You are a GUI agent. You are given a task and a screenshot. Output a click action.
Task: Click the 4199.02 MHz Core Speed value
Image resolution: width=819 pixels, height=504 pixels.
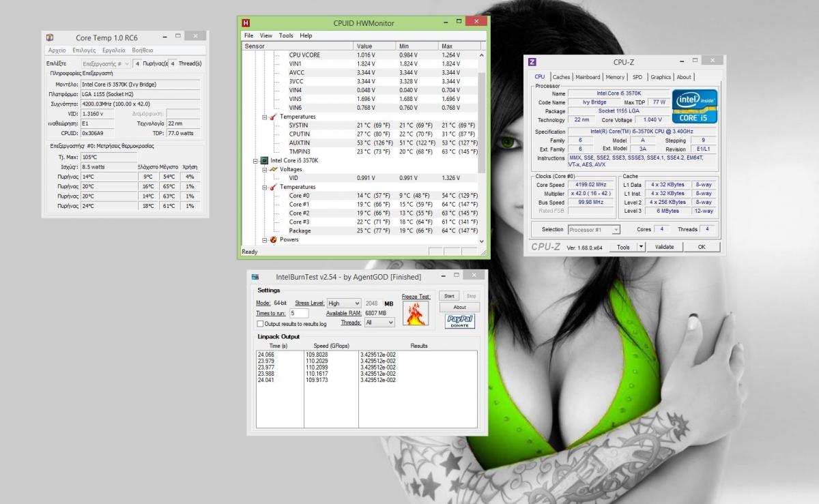592,185
